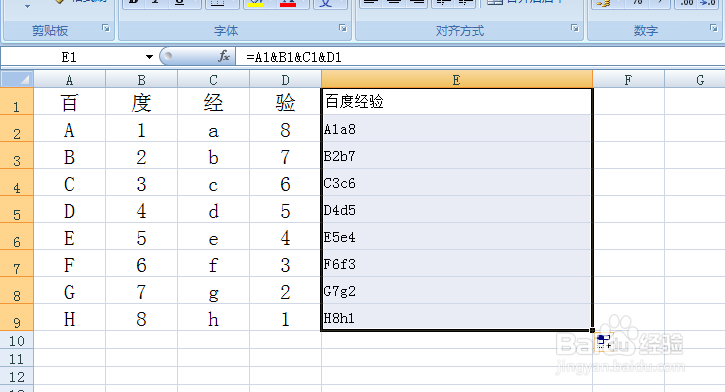
Task: Select column F header
Action: [628, 80]
